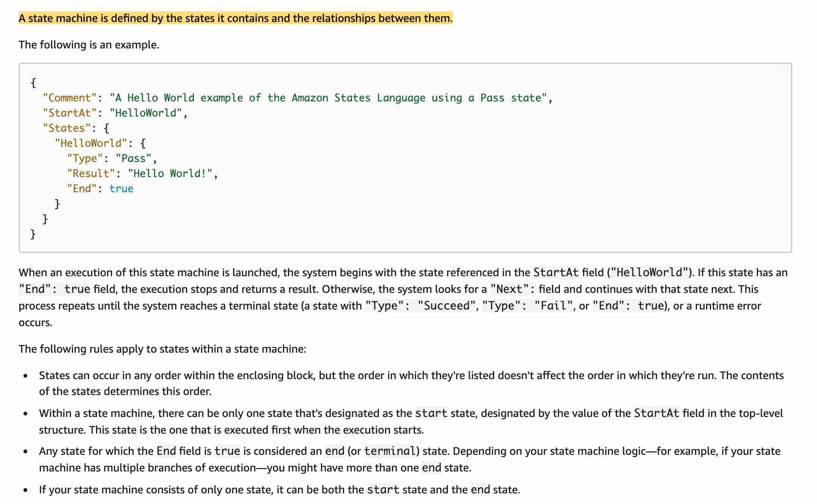The height and width of the screenshot is (504, 817).
Task: Click the text "The following is an example."
Action: pos(89,44)
